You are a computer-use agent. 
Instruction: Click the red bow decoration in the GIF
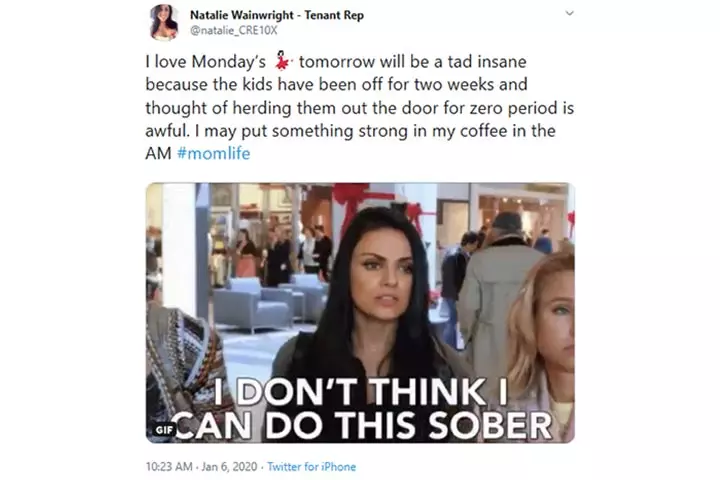(351, 193)
